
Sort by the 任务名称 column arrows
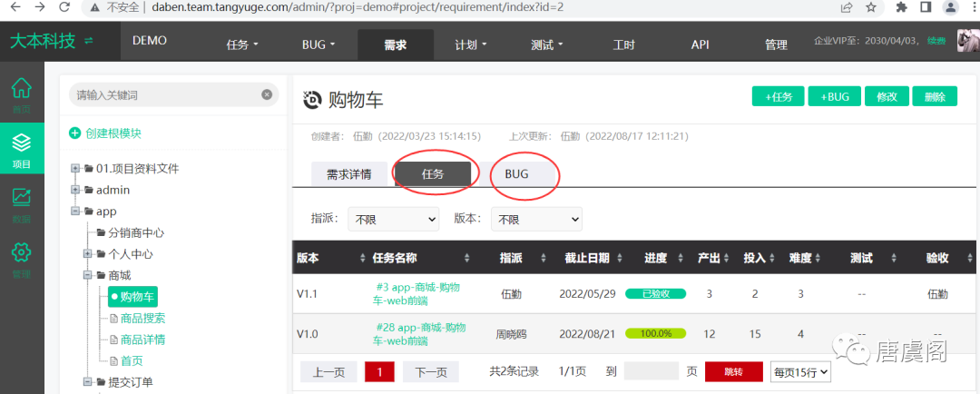point(467,259)
